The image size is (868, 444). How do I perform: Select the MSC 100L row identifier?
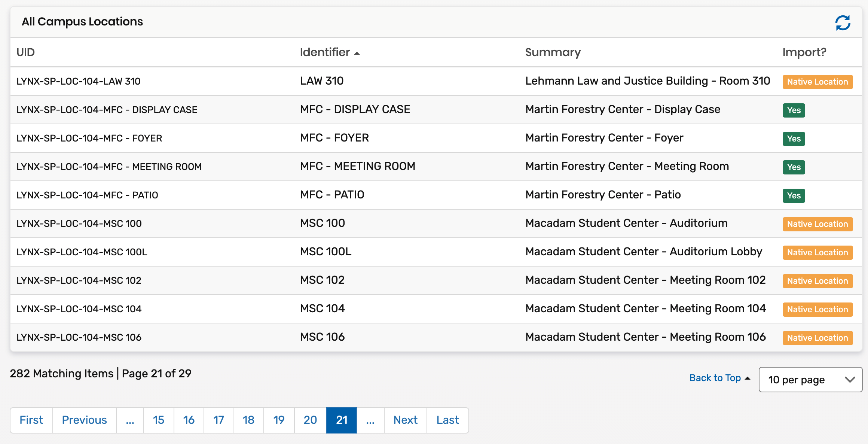325,252
